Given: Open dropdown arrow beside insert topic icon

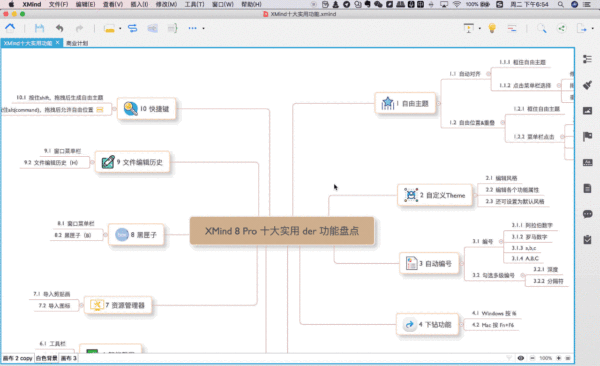Looking at the screenshot, I should pyautogui.click(x=120, y=28).
